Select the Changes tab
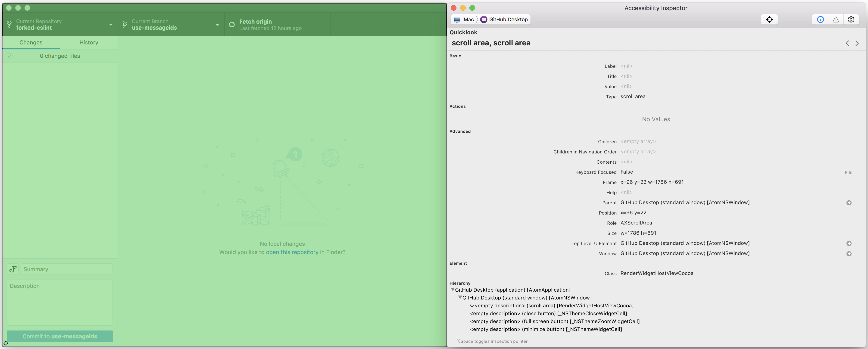Viewport: 868px width, 349px height. point(31,42)
